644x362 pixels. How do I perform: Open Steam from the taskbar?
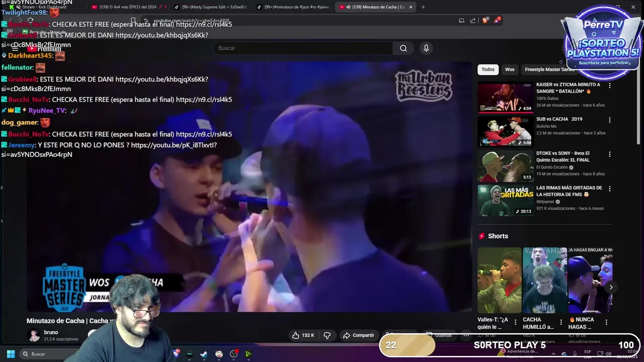point(204,354)
